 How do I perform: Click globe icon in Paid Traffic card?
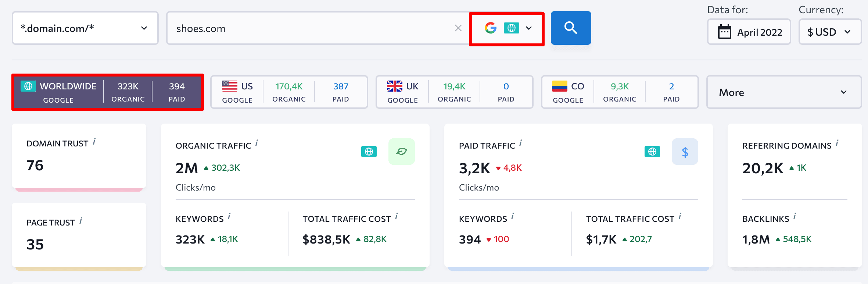652,152
